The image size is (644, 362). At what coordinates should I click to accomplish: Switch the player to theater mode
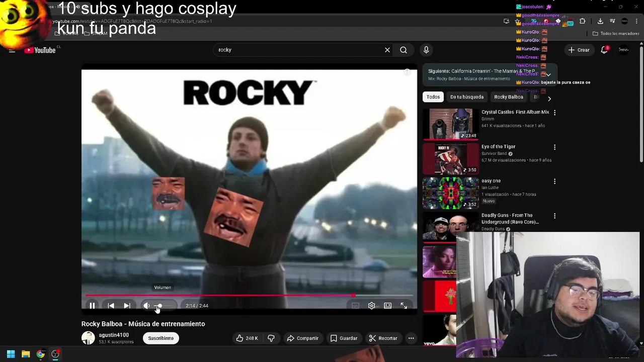point(387,306)
